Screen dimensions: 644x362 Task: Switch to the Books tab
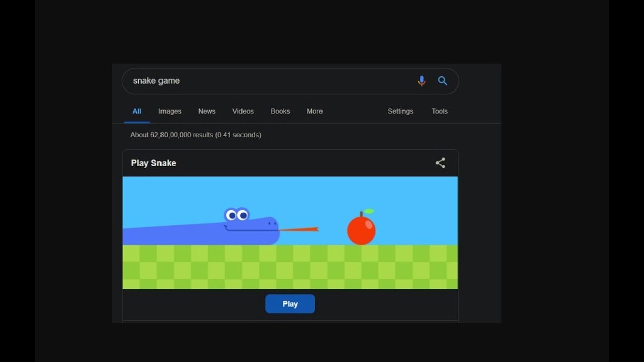click(280, 111)
